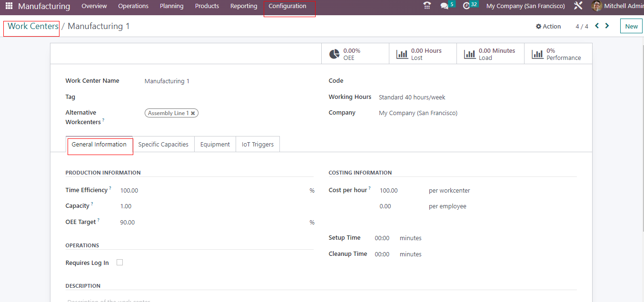Click the debug tools wrench icon
This screenshot has height=302, width=644.
[578, 6]
